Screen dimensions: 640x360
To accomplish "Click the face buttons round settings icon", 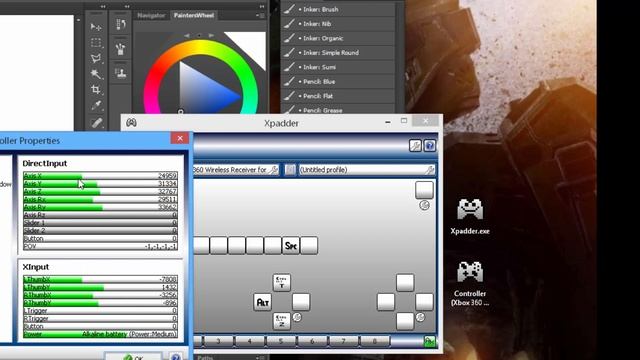I will click(420, 317).
